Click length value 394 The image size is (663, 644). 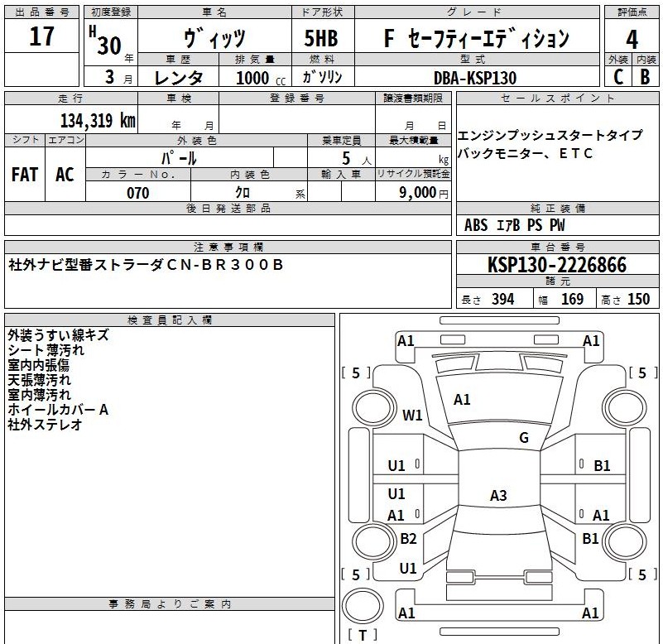coord(502,300)
